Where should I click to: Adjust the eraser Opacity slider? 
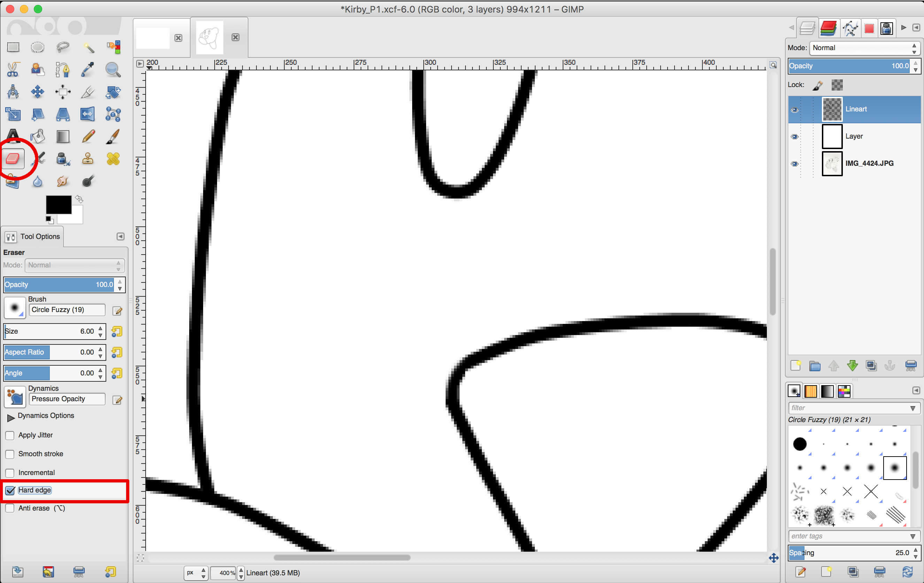(59, 285)
